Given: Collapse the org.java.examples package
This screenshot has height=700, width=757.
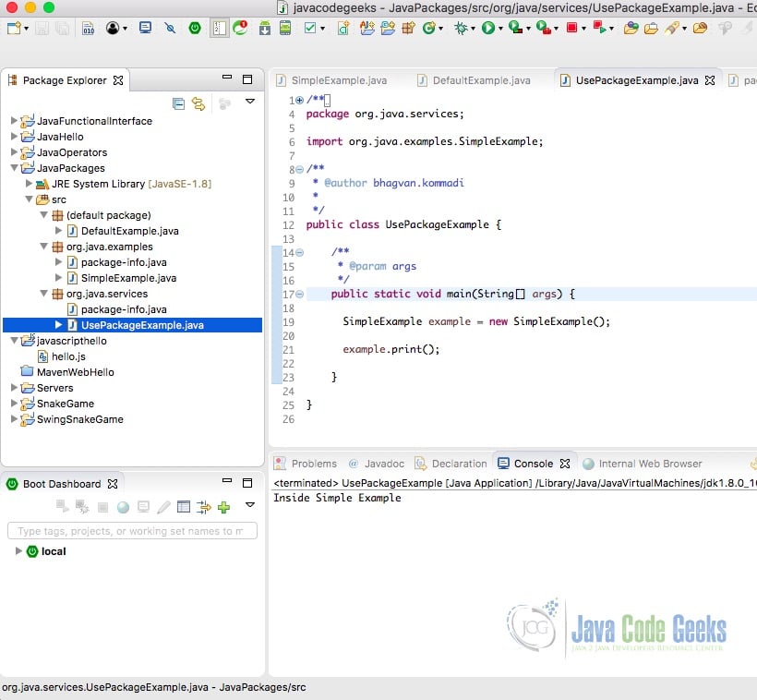Looking at the screenshot, I should (44, 247).
